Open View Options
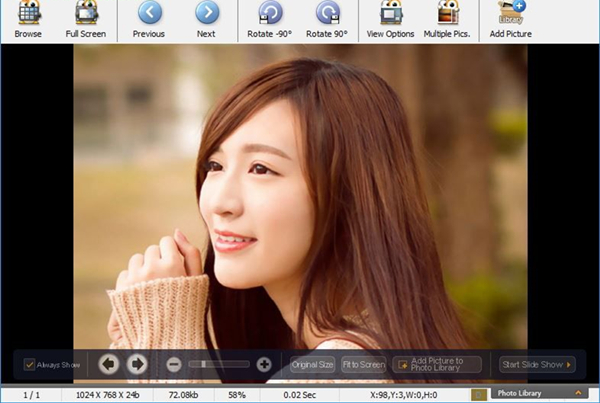600x403 pixels. tap(391, 14)
